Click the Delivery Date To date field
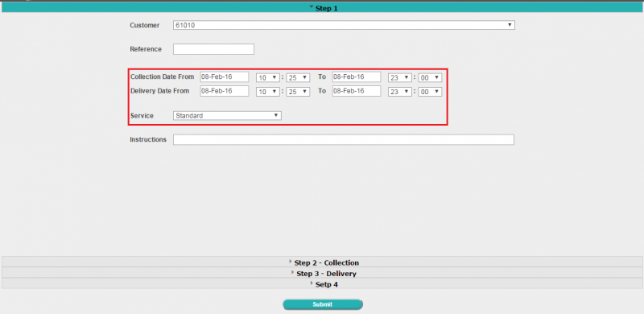 click(357, 91)
